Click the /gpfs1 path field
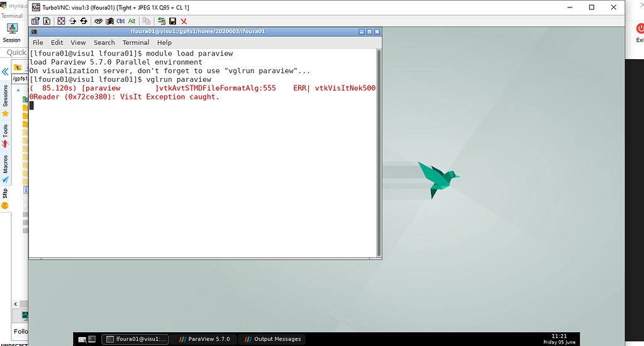Image resolution: width=644 pixels, height=346 pixels. [x=19, y=79]
